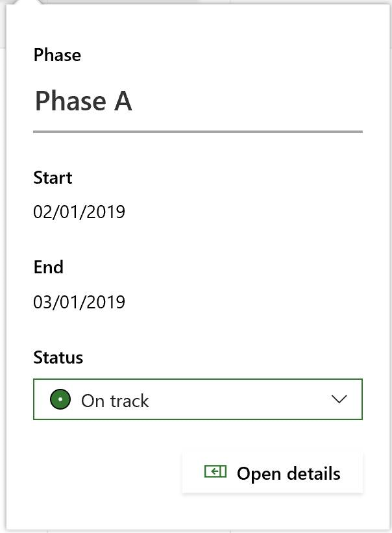Click the Phase label heading
The width and height of the screenshot is (392, 533).
57,55
